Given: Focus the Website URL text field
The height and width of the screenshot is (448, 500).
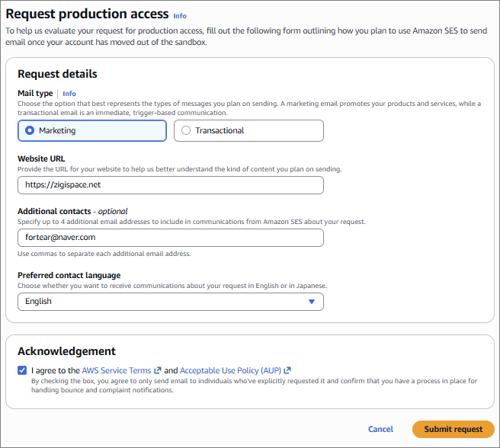Looking at the screenshot, I should pos(170,185).
